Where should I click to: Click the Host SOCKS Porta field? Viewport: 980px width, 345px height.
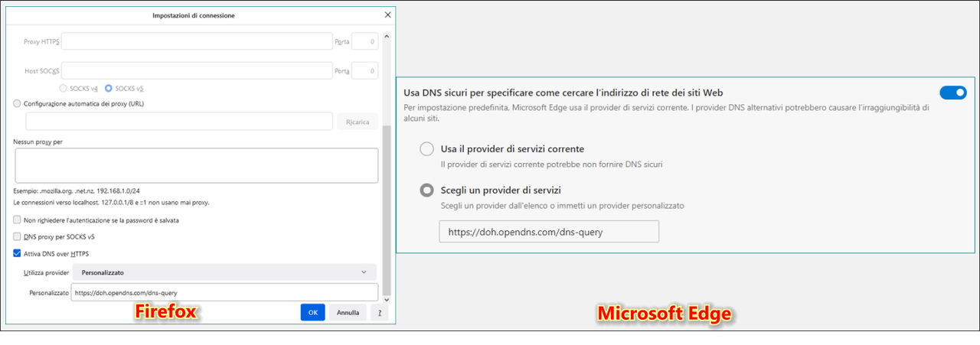point(364,70)
